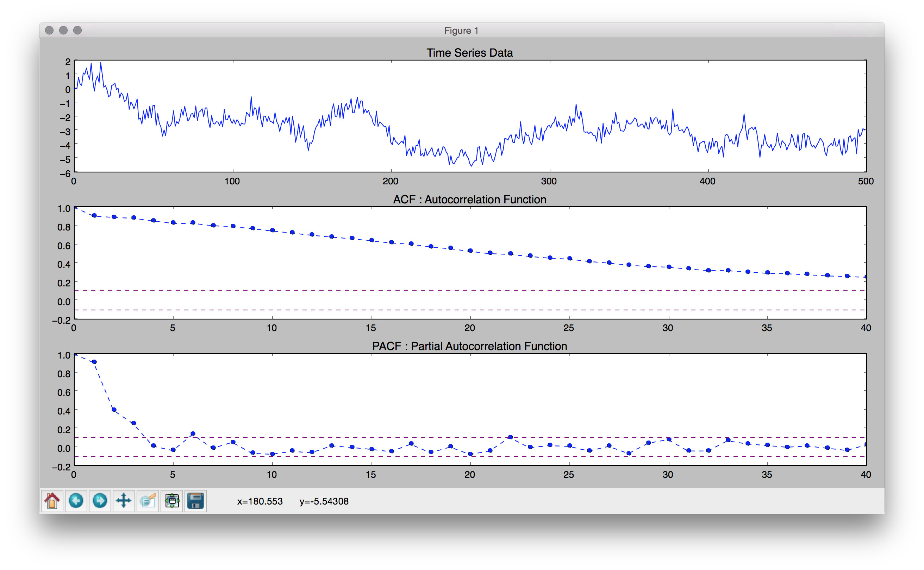Minimize the Figure 1 window
The image size is (924, 570).
click(x=63, y=30)
